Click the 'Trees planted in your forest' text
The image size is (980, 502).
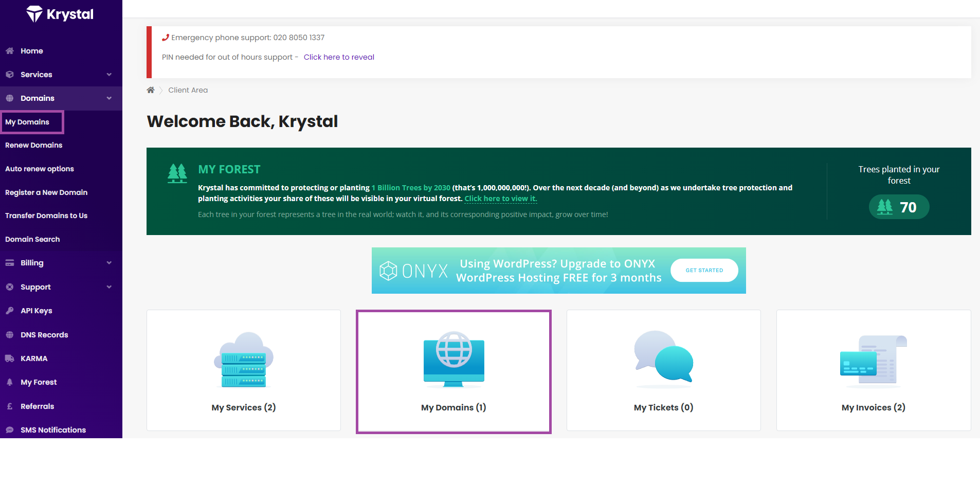899,175
